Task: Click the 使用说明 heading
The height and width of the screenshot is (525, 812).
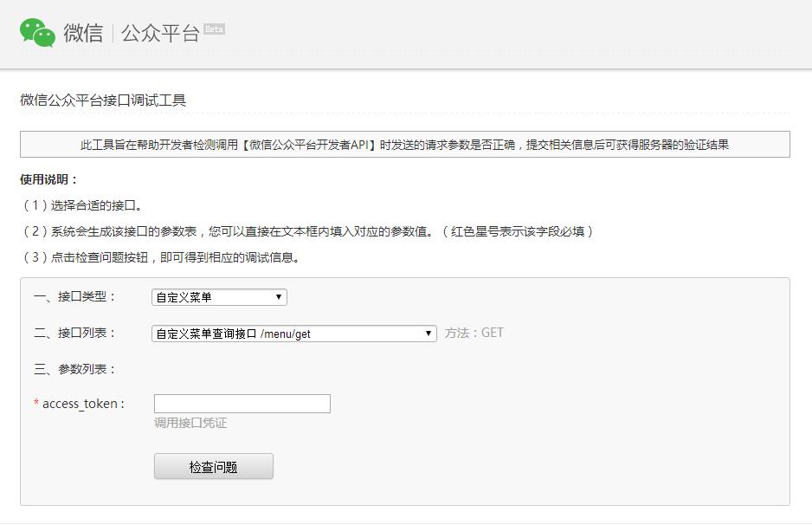Action: 49,179
